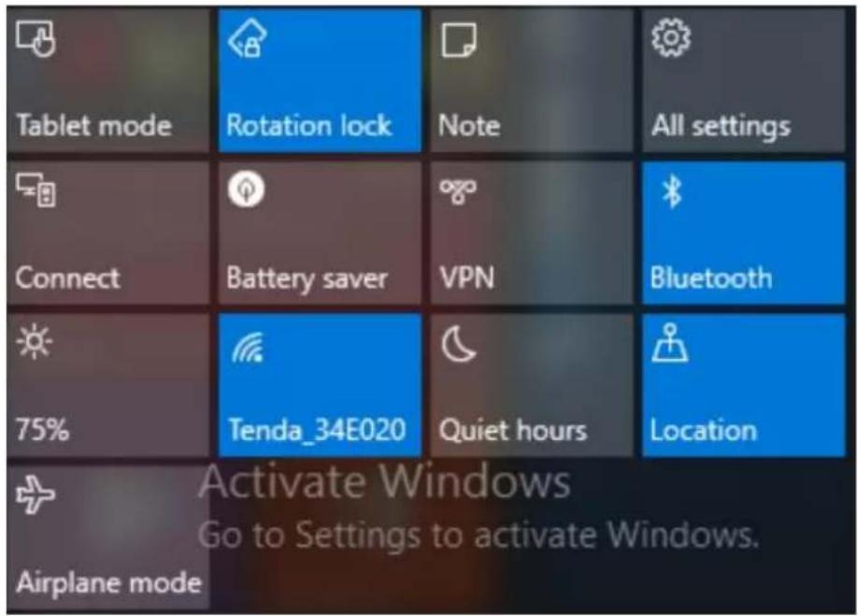Toggle the Quiet hours label
858x616 pixels.
tap(513, 431)
